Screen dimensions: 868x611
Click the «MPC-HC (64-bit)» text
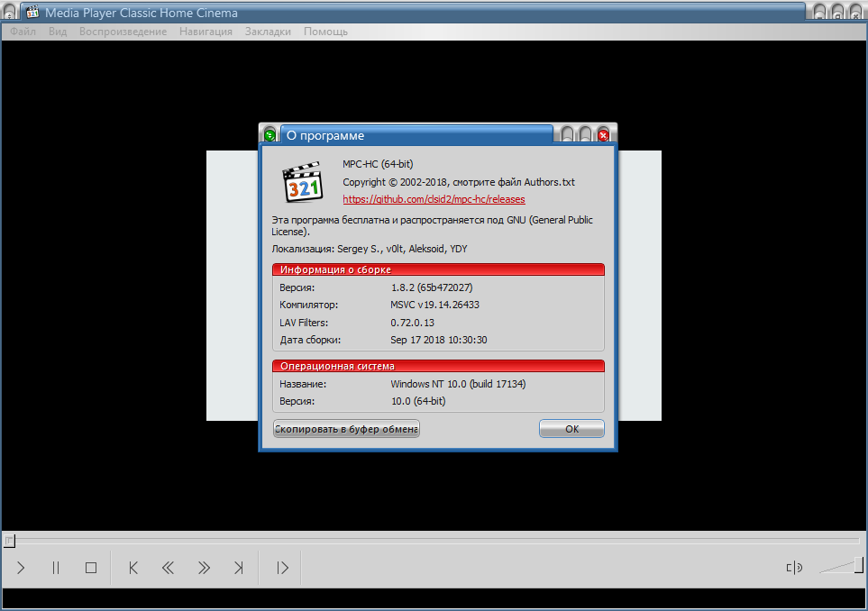[x=378, y=164]
